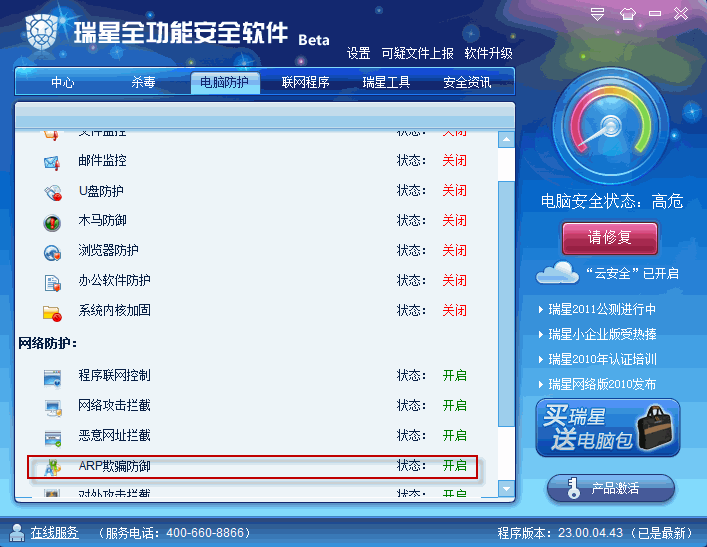Toggle 恶意网址拦截 status 开启

click(x=454, y=435)
